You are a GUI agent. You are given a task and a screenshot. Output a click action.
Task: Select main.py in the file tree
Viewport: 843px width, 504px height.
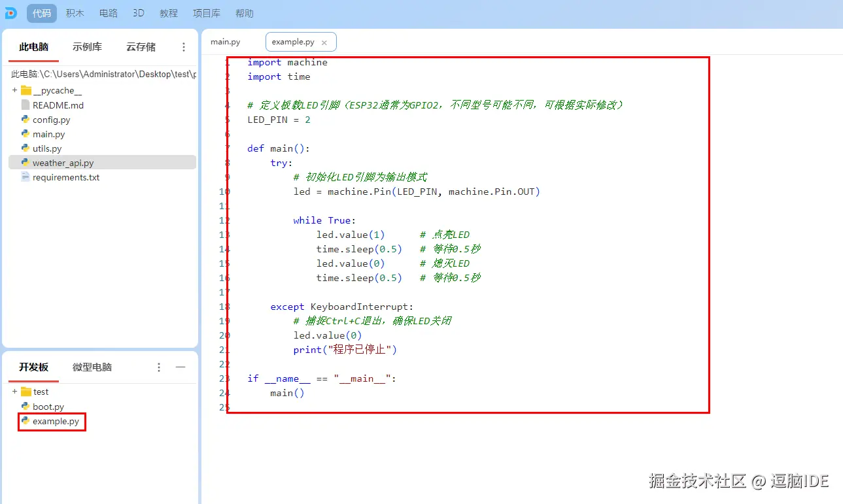tap(49, 134)
